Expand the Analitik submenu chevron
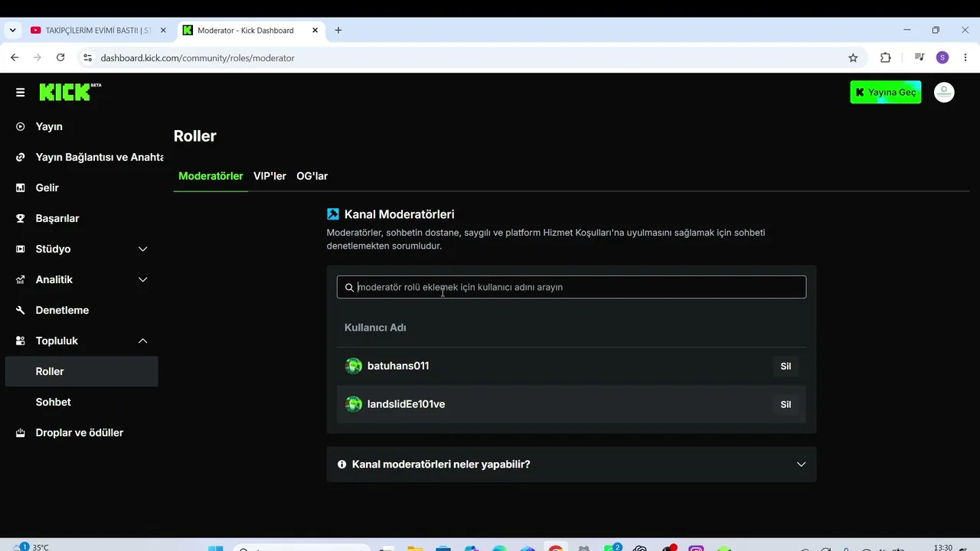This screenshot has height=551, width=980. point(142,279)
